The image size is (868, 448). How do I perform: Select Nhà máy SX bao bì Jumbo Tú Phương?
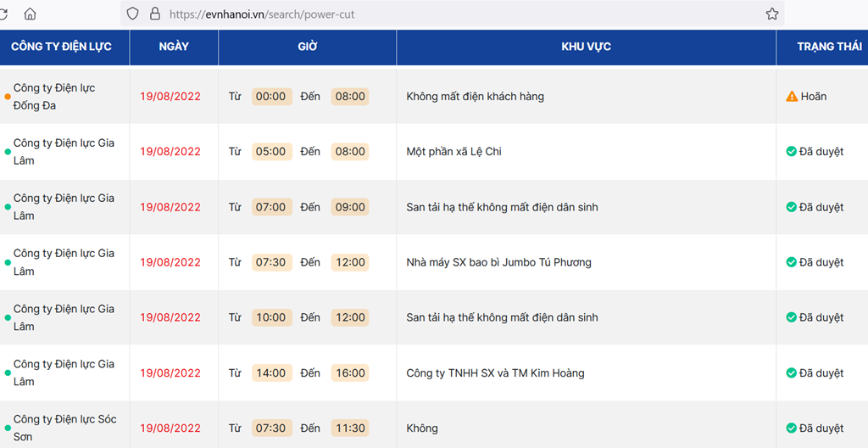(498, 262)
